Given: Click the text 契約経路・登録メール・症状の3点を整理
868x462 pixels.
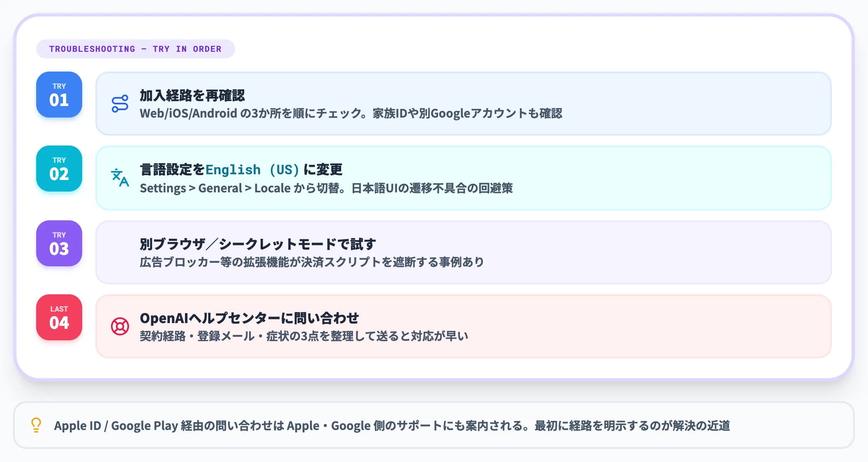Looking at the screenshot, I should point(247,336).
